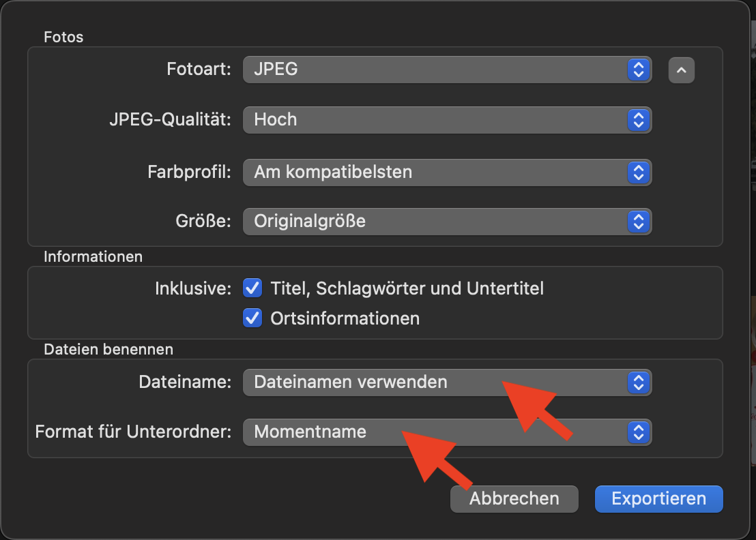Click the blue arrows beside Momentname
This screenshot has height=540, width=756.
[x=638, y=432]
